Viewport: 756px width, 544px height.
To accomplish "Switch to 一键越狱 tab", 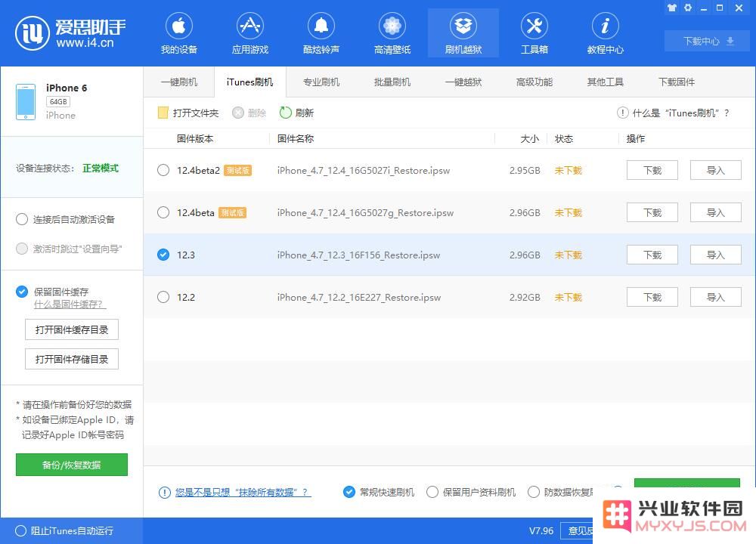I will click(463, 82).
